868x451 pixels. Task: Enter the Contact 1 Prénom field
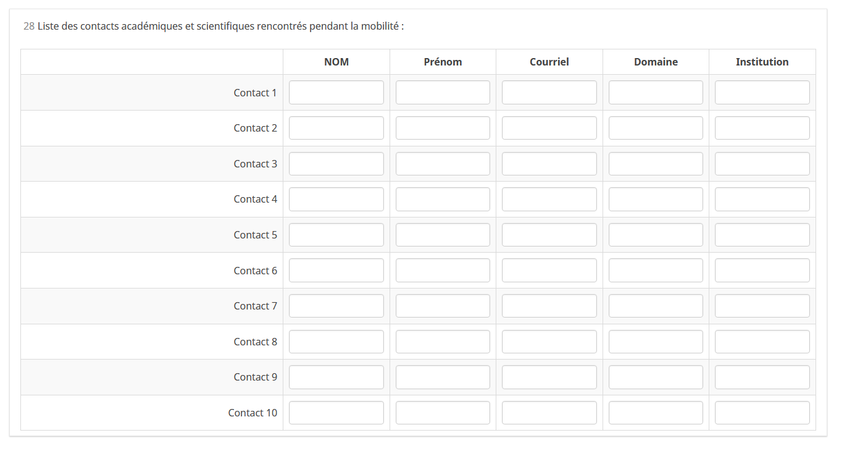click(443, 93)
